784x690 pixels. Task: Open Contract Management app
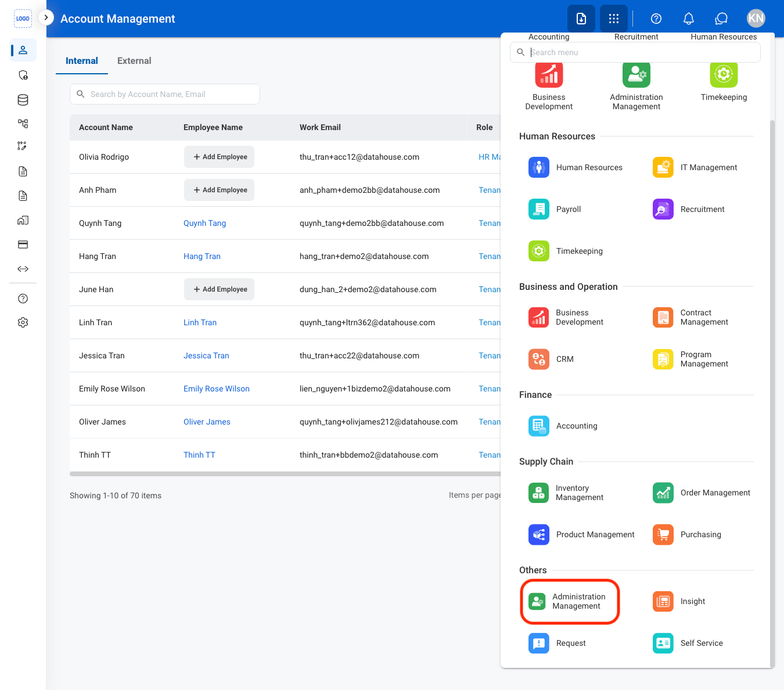(x=691, y=317)
